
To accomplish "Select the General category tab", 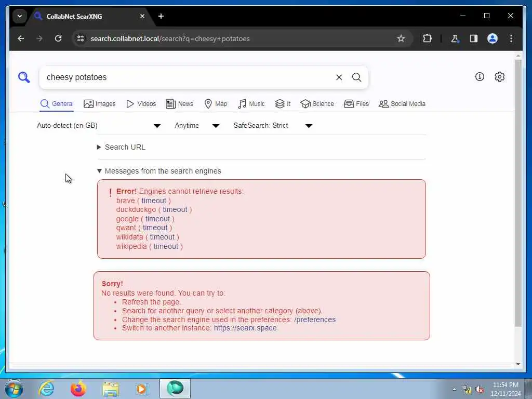I will (57, 104).
